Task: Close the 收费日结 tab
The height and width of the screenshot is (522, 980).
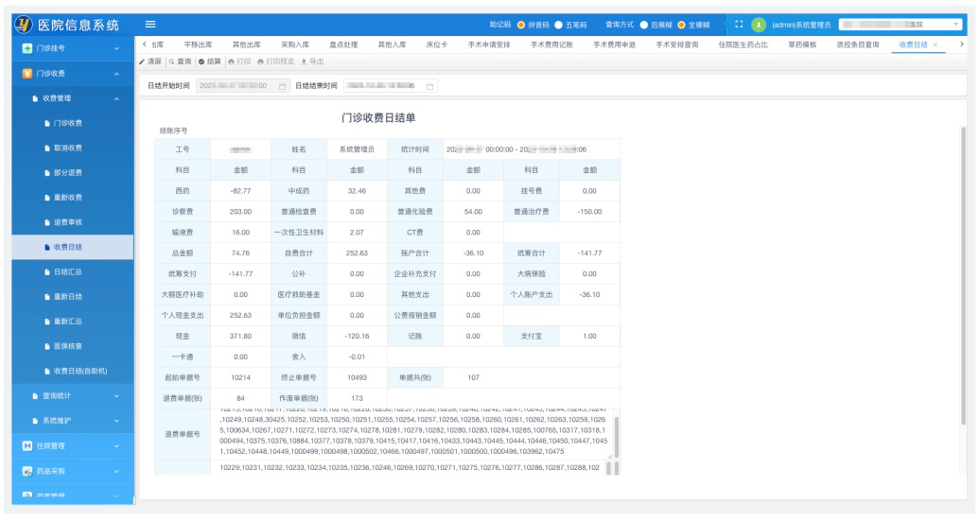Action: (935, 44)
